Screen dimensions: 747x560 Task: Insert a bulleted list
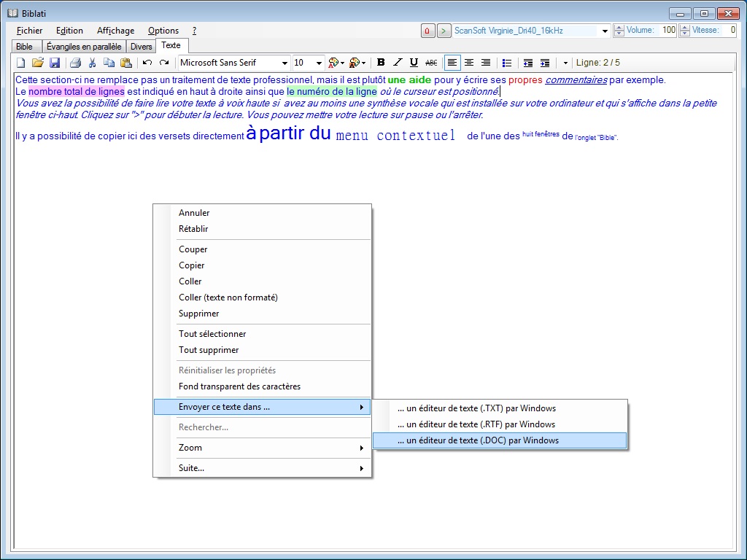point(507,63)
